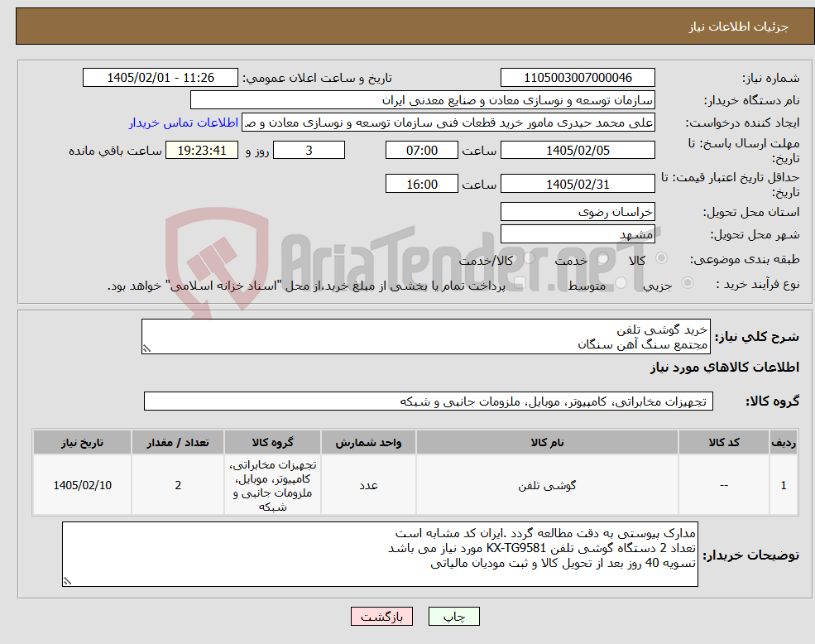The height and width of the screenshot is (644, 815).
Task: Click the resize handle of the description textarea
Action: coord(146,349)
